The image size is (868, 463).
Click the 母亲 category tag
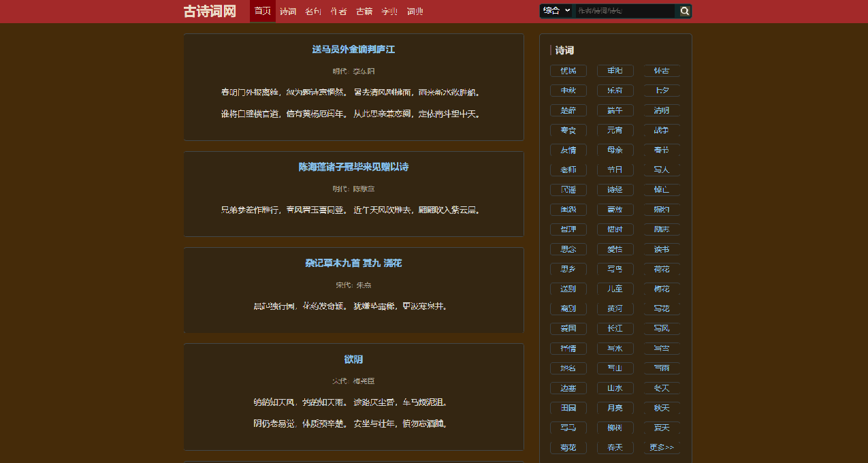(615, 150)
